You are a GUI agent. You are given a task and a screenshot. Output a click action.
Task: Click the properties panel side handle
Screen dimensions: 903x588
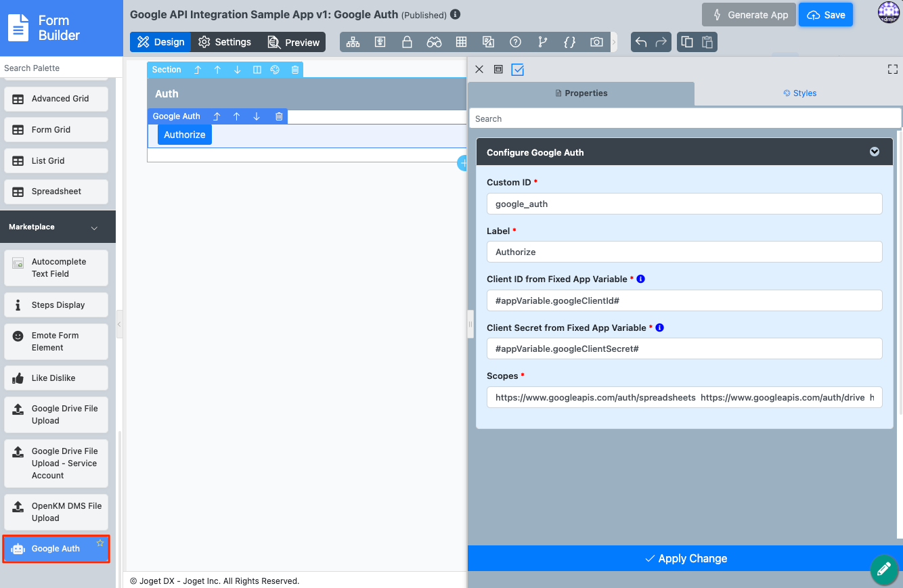[x=470, y=324]
